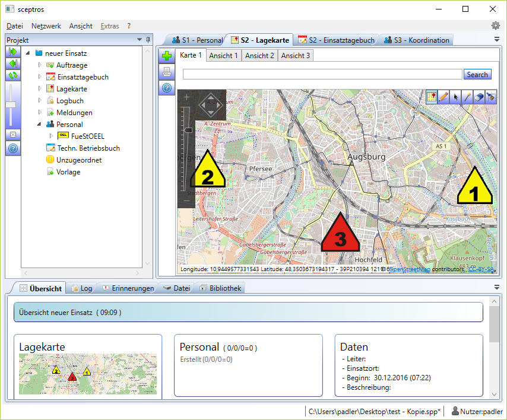
Task: Click the map zoom-out minus sign
Action: (x=186, y=201)
